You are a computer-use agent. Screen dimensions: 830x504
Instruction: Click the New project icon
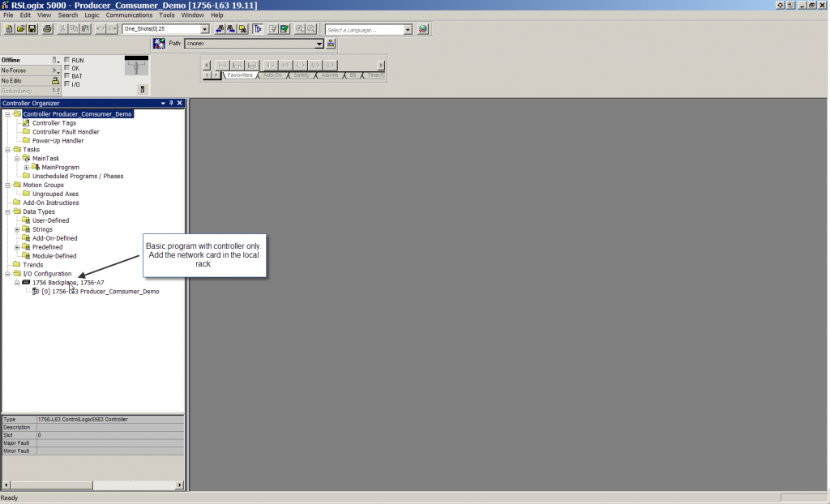pos(9,29)
